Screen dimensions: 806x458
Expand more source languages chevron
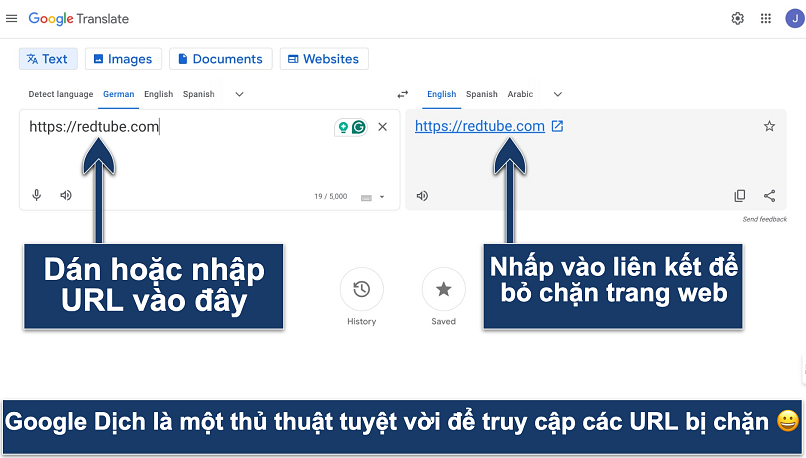[x=239, y=94]
